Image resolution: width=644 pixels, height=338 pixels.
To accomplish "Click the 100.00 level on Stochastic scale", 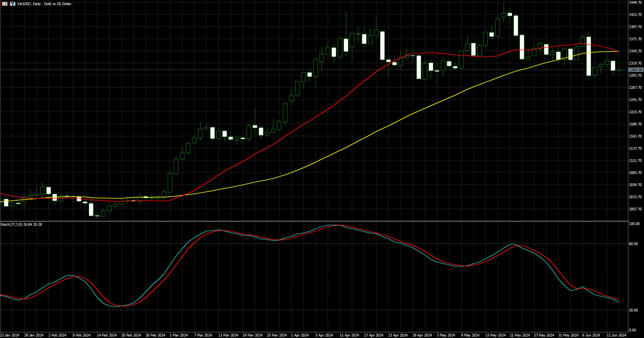I will (x=634, y=224).
